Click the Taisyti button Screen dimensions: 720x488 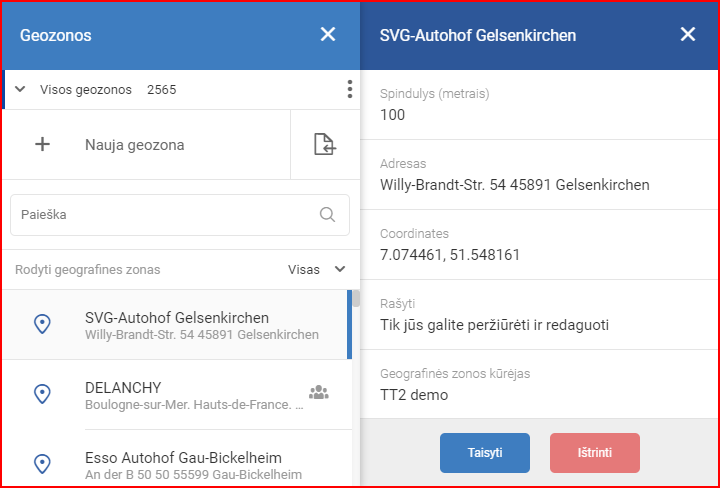[x=485, y=453]
